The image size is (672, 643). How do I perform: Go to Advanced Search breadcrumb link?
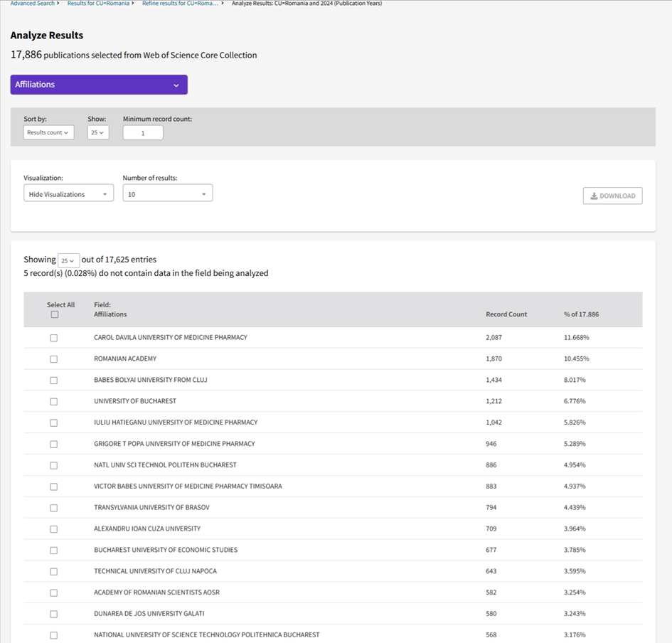point(32,4)
